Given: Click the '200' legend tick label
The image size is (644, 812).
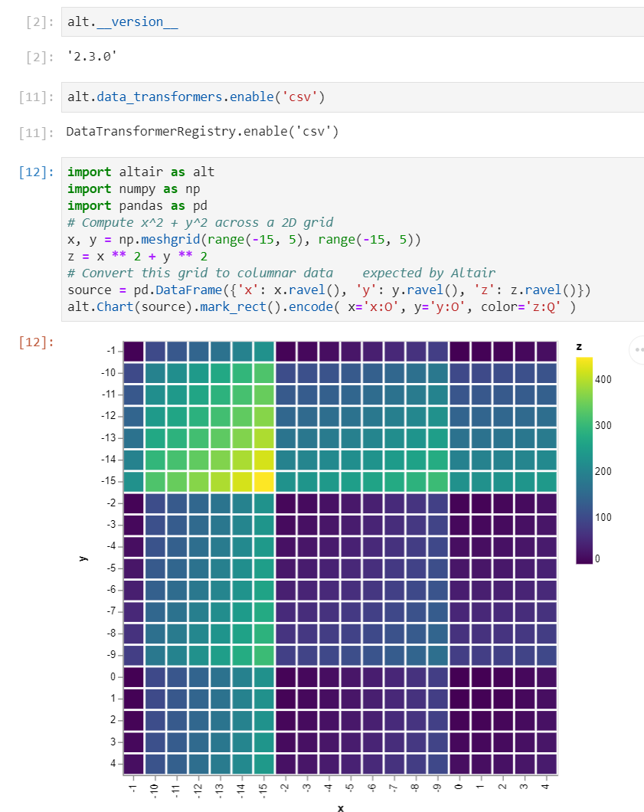Looking at the screenshot, I should tap(603, 472).
